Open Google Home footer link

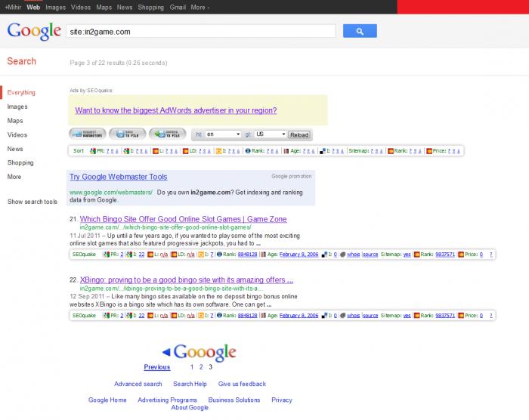point(107,400)
